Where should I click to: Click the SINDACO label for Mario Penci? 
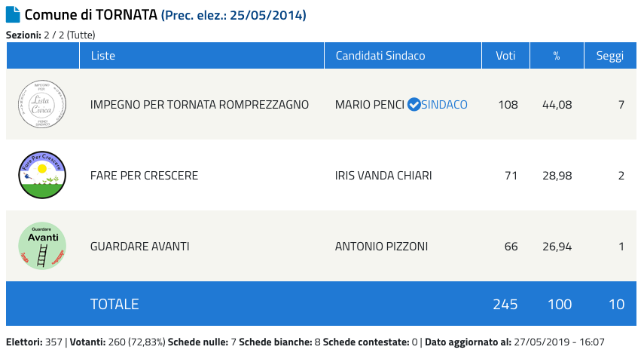tap(444, 105)
